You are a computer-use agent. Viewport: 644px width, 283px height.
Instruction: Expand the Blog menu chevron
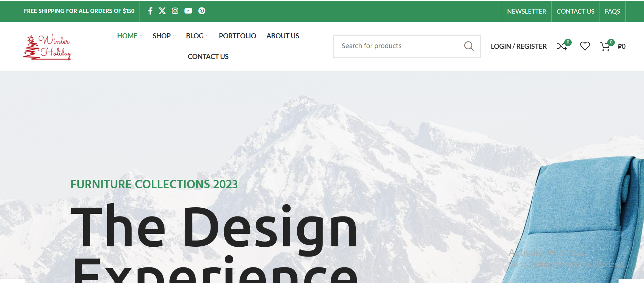207,36
